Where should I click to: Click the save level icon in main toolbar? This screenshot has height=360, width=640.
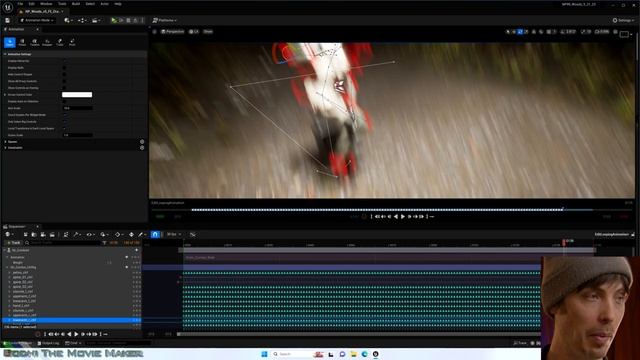[x=7, y=20]
